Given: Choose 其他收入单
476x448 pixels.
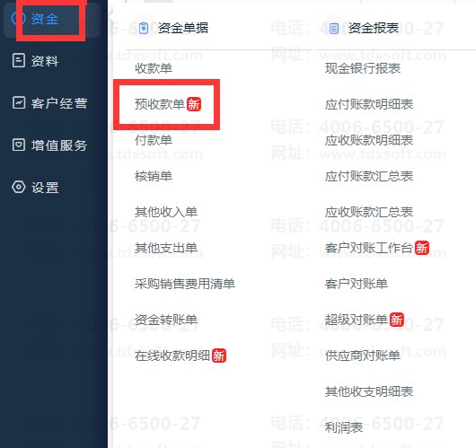Looking at the screenshot, I should (166, 212).
